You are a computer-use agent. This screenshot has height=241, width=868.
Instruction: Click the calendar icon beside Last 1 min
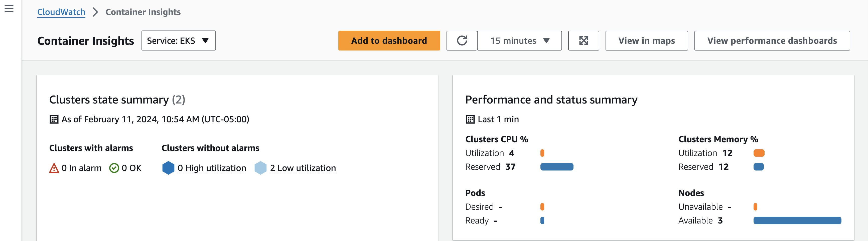point(470,119)
